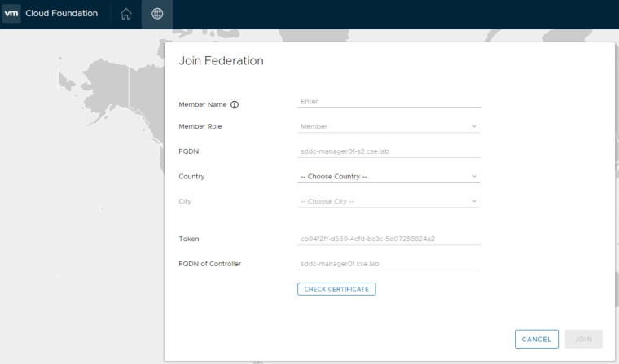The width and height of the screenshot is (619, 364).
Task: Expand the Member Role dropdown
Action: 389,126
